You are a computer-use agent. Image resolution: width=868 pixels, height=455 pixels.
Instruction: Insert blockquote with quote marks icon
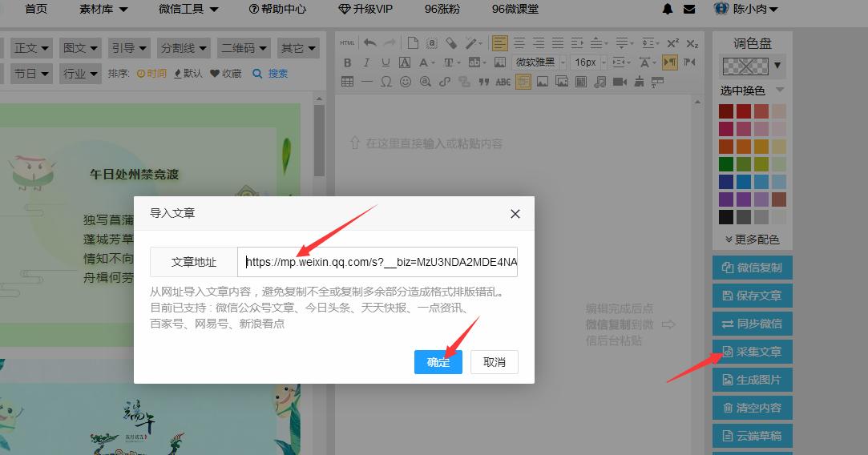click(484, 82)
